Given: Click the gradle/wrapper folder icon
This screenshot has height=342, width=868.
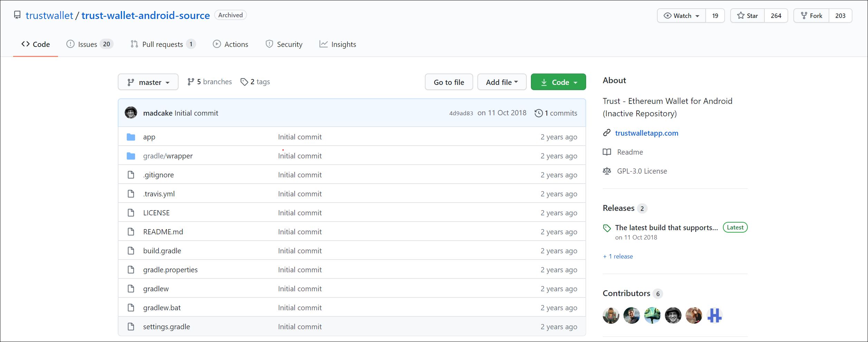Looking at the screenshot, I should (131, 156).
